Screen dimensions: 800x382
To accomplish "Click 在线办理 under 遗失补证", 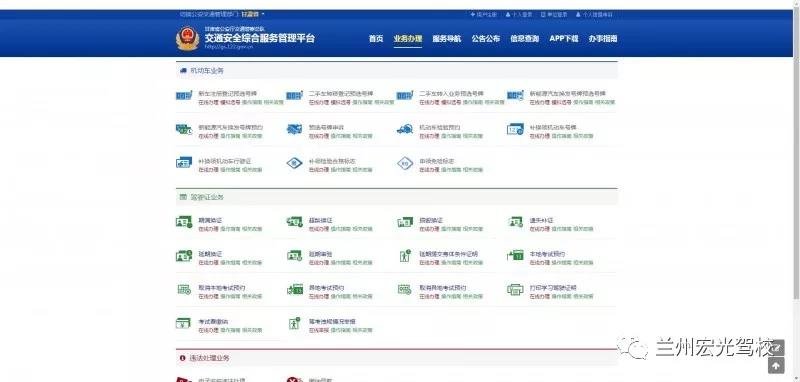I will [539, 229].
